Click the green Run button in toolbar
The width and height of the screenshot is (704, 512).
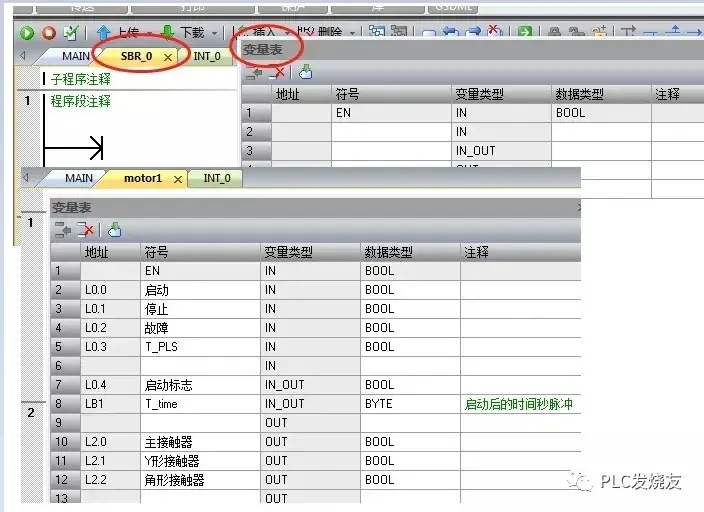coord(28,33)
